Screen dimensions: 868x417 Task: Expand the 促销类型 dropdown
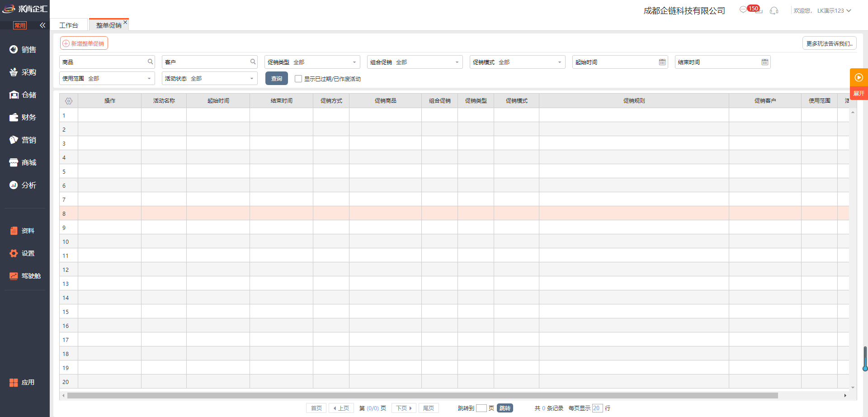354,62
